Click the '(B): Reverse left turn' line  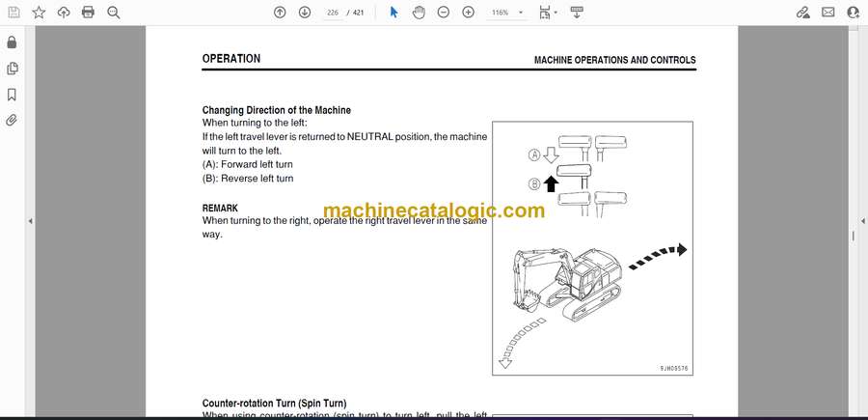[x=248, y=179]
